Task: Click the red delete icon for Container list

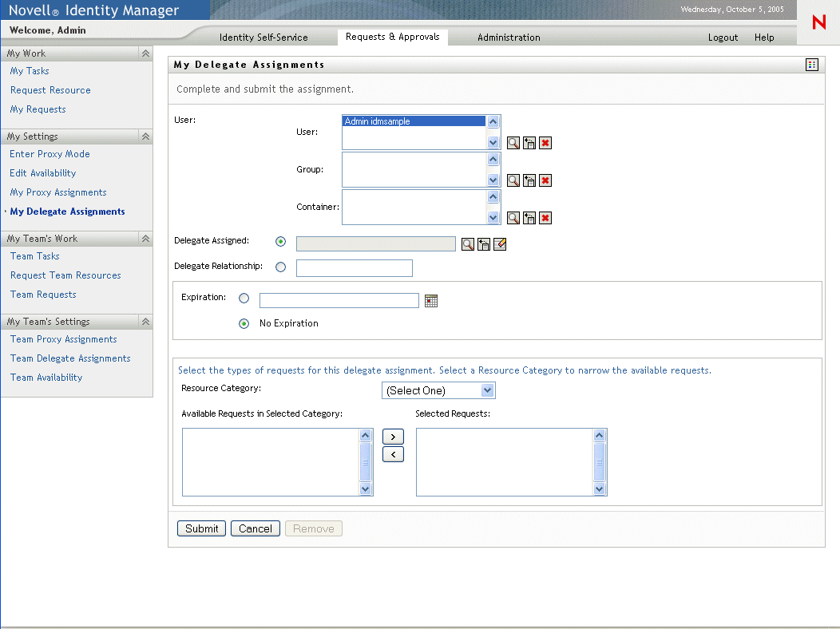Action: (545, 218)
